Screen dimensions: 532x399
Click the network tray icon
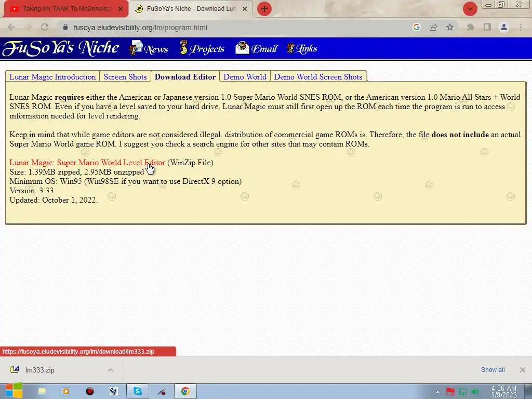(x=463, y=392)
